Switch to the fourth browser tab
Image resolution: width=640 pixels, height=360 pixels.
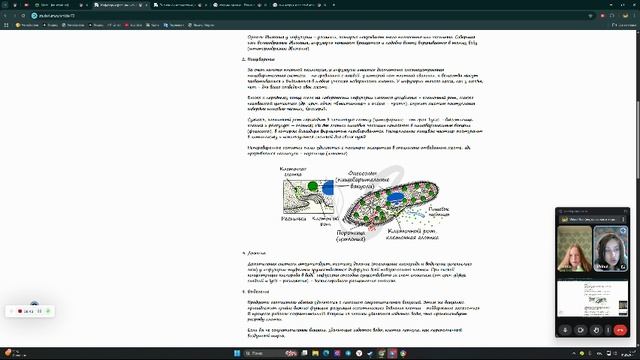click(239, 5)
